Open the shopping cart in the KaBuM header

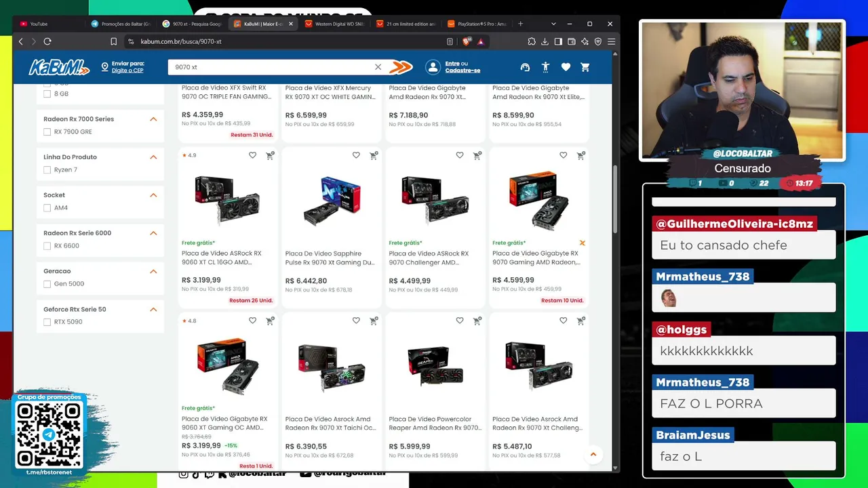pyautogui.click(x=585, y=67)
